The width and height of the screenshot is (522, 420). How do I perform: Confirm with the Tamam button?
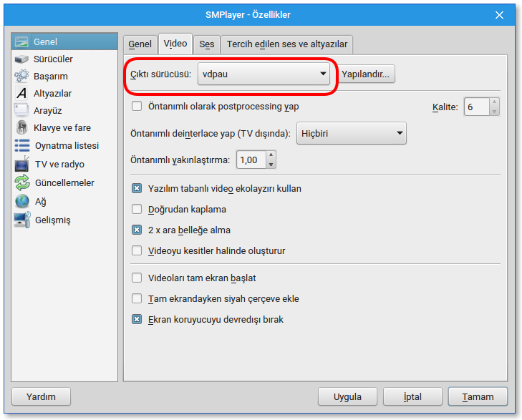[478, 396]
